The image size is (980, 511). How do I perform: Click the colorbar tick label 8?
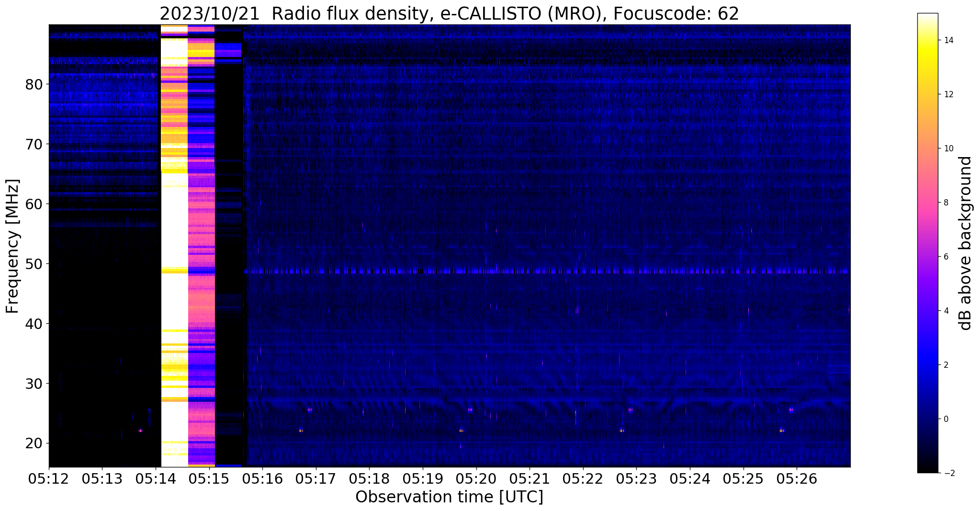946,203
